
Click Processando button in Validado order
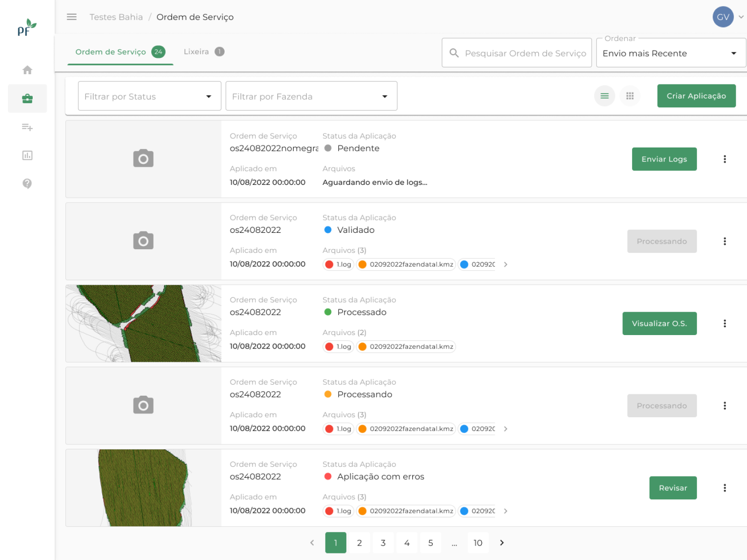662,241
